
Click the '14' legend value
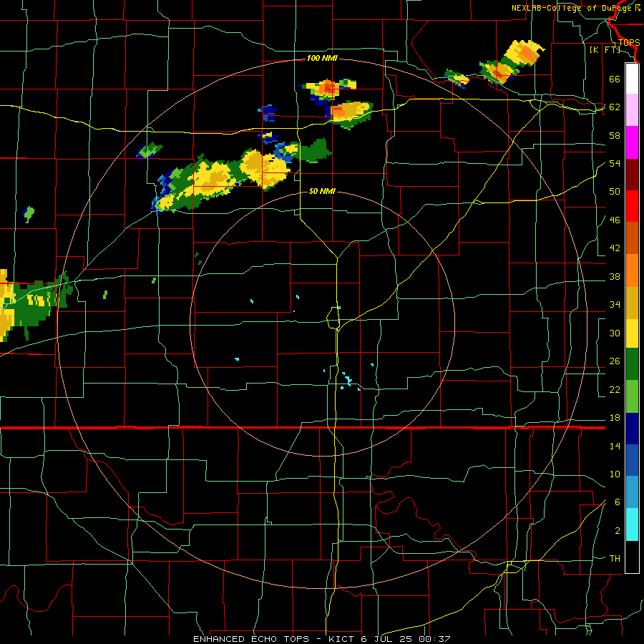(615, 446)
